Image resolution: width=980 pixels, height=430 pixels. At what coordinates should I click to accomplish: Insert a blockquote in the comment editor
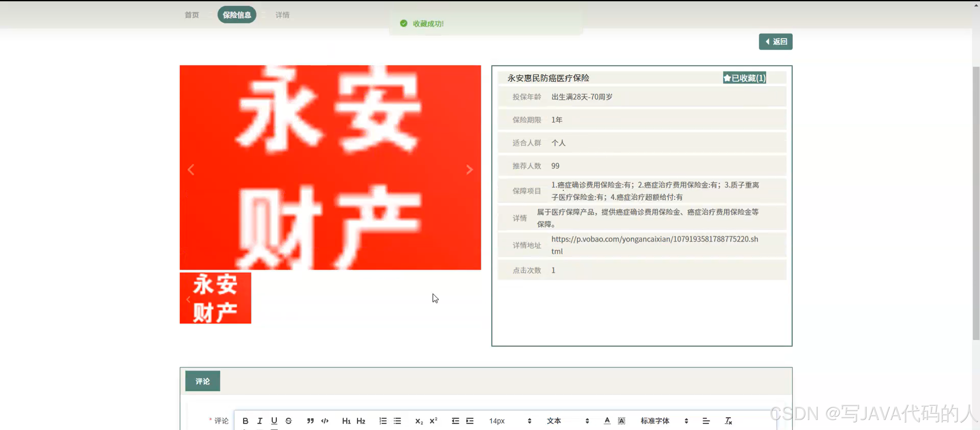[x=311, y=421]
